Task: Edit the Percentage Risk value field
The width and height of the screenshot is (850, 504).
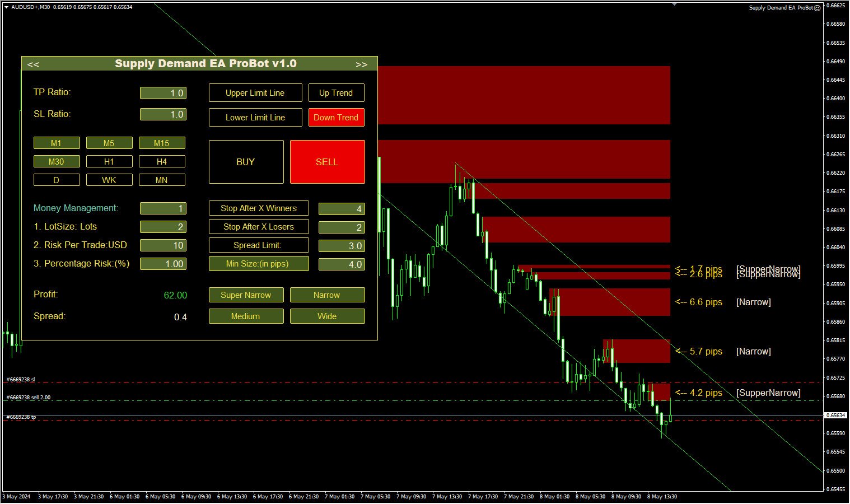Action: click(163, 264)
